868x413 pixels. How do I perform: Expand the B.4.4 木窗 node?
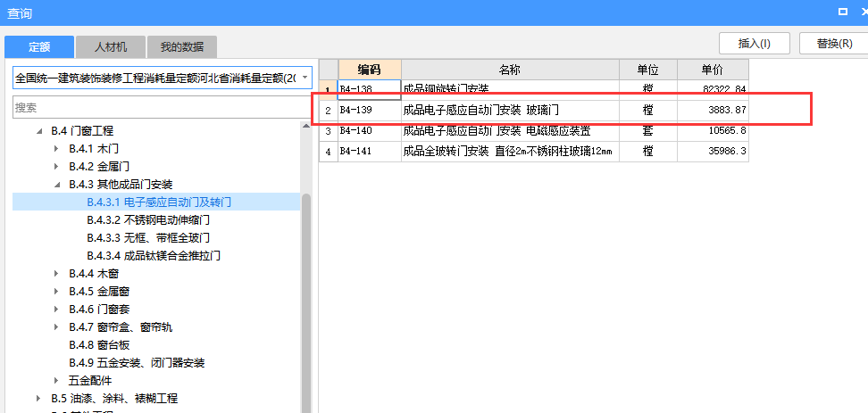(x=57, y=274)
